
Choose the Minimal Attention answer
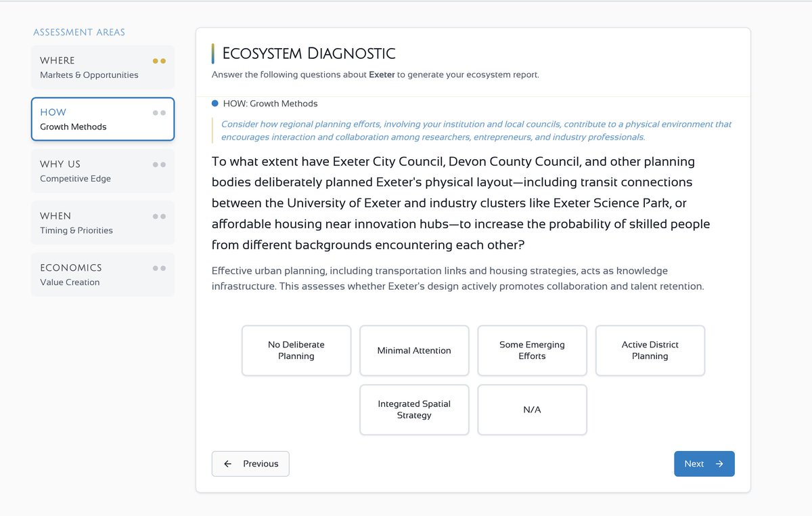click(x=414, y=351)
